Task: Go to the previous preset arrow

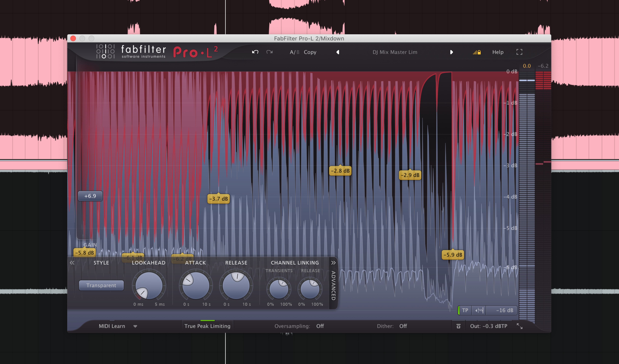Action: click(x=338, y=52)
